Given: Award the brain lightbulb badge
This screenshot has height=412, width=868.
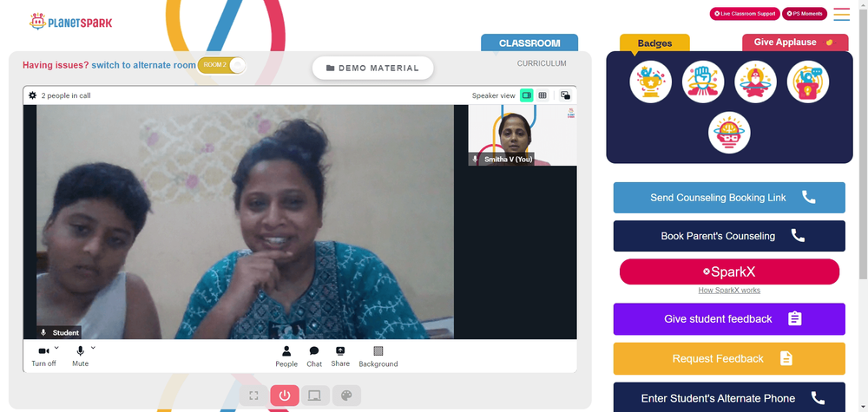Looking at the screenshot, I should [729, 133].
